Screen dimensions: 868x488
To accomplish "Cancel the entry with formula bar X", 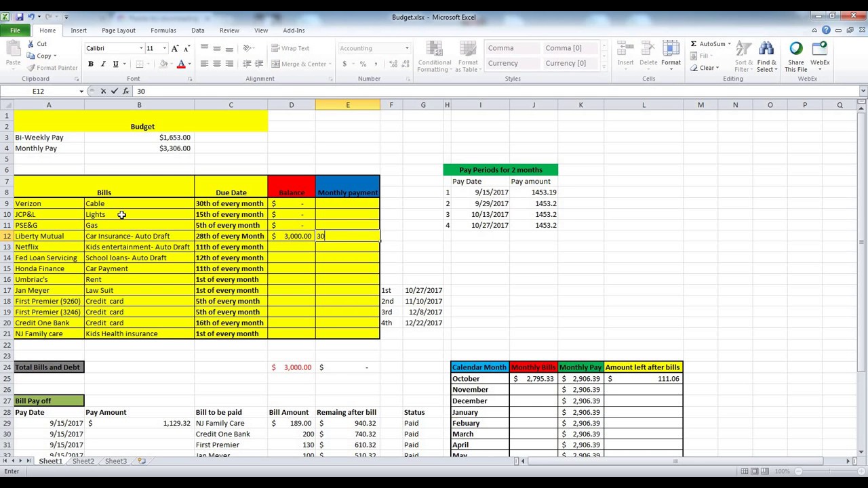I will coord(103,91).
